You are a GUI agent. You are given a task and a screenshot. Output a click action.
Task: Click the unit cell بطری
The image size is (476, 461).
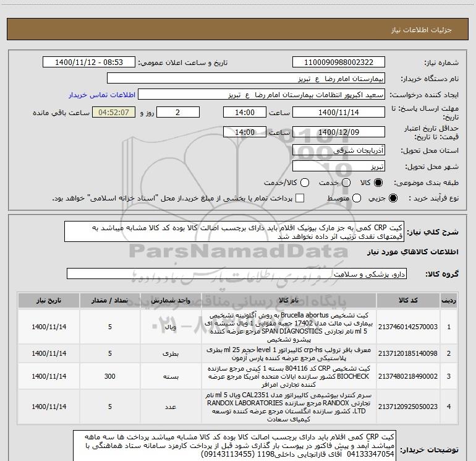point(171,354)
